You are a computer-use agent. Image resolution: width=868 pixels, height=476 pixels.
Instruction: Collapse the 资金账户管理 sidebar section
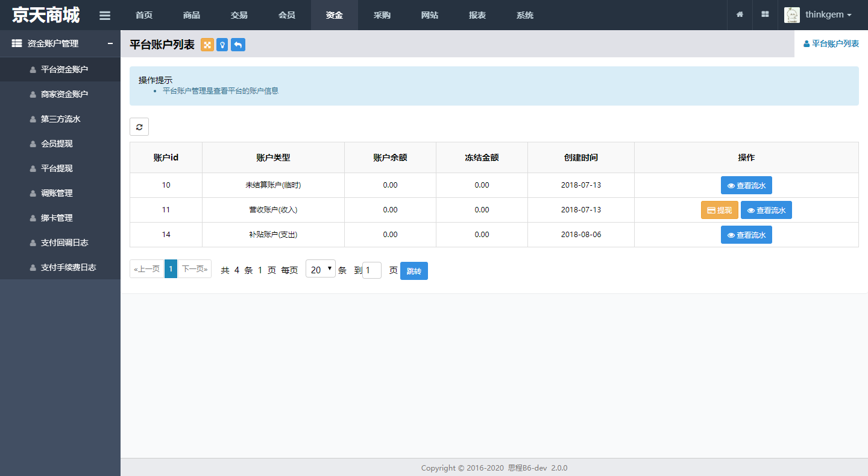(x=110, y=43)
